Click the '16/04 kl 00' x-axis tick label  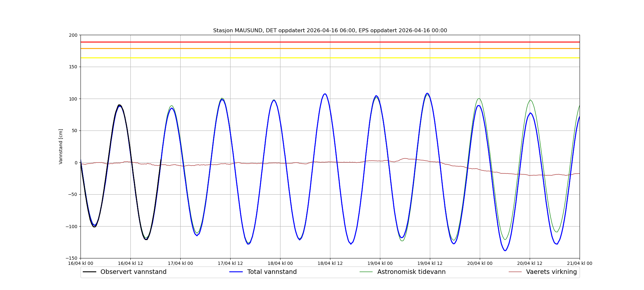point(80,263)
